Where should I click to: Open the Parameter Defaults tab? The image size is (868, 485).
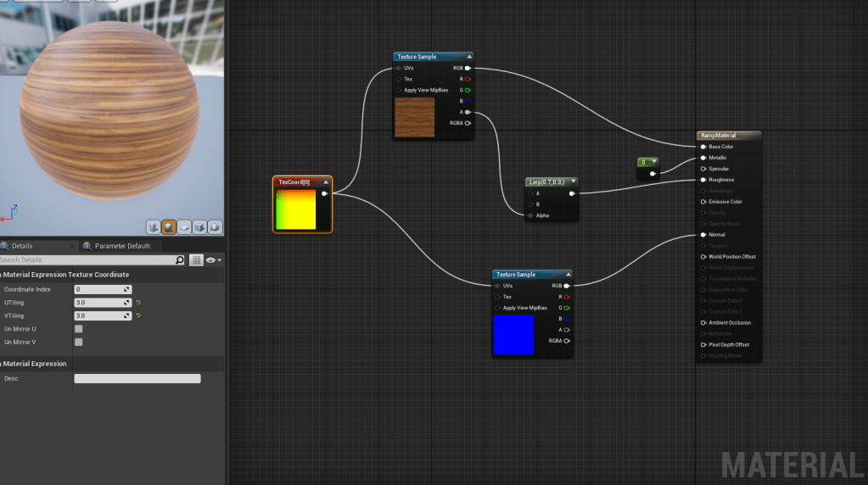(x=121, y=246)
